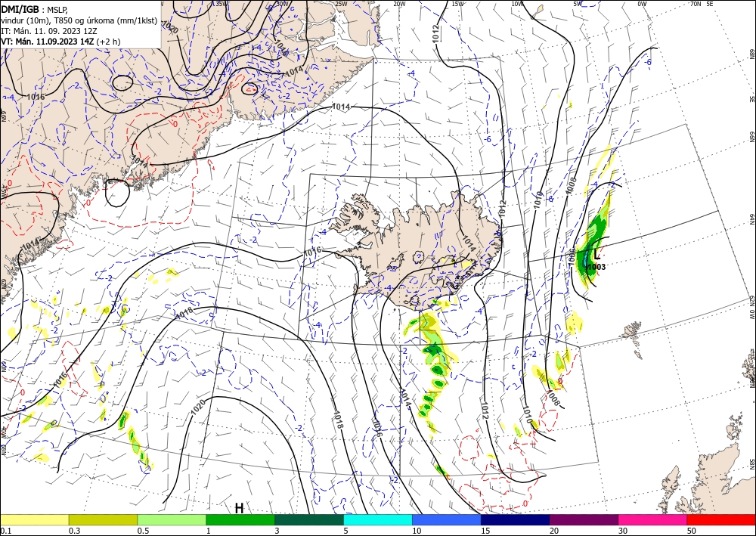This screenshot has width=756, height=536.
Task: Select the purple 20–30 legend swatch
Action: [x=584, y=519]
